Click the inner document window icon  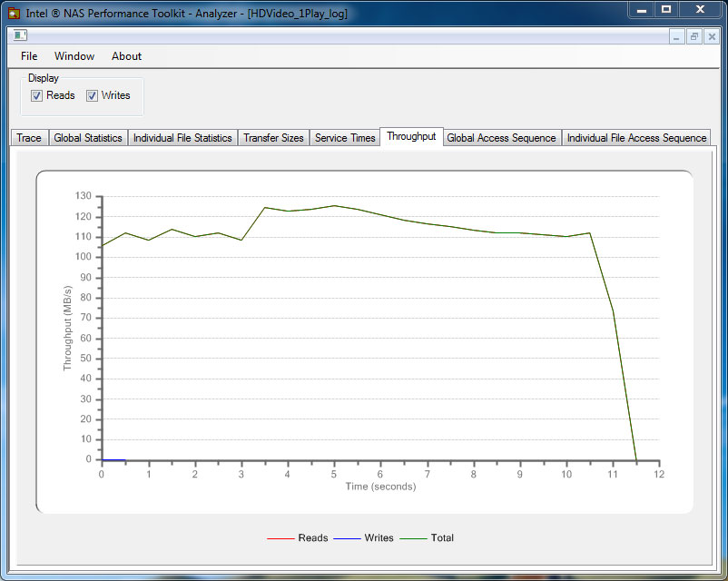[20, 35]
